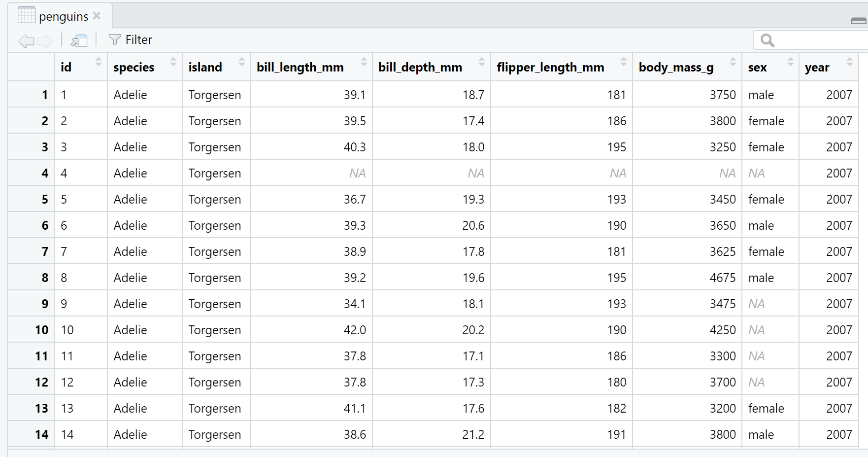Image resolution: width=868 pixels, height=457 pixels.
Task: Click the NA sex cell in row 9
Action: (x=757, y=304)
